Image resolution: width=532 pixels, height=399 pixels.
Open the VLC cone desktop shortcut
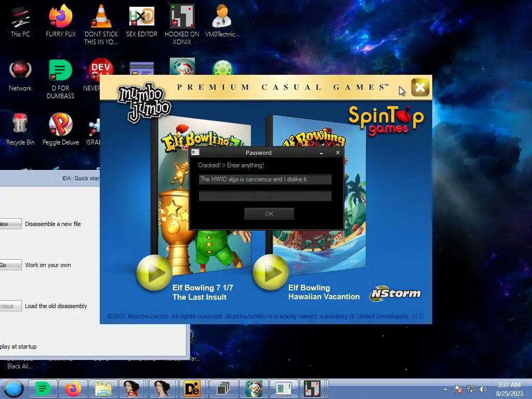coord(101,24)
